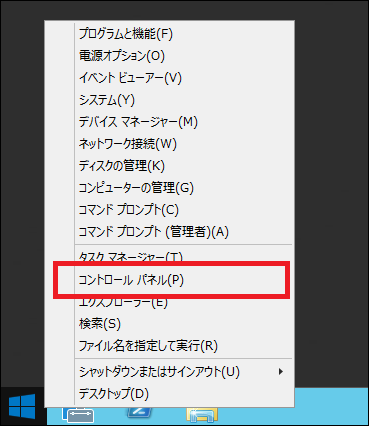Select コントロール パネル(P) from the menu

[170, 280]
